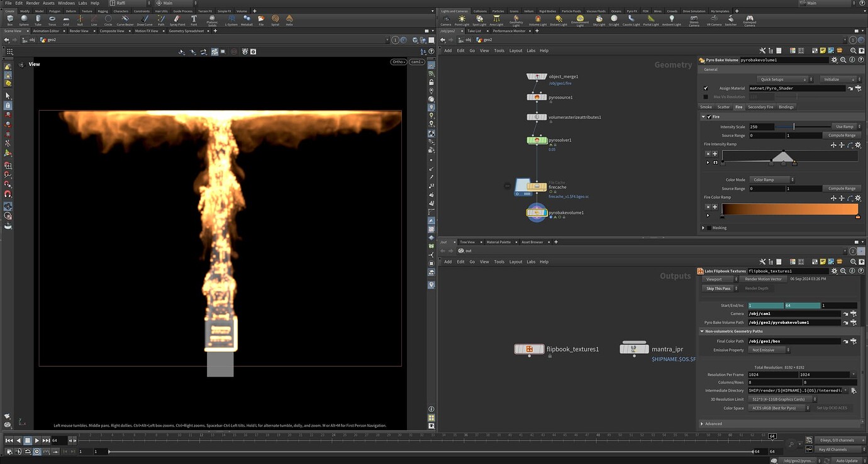Screen dimensions: 868x464
Task: Select the Spray Paint shelf tool
Action: click(177, 21)
